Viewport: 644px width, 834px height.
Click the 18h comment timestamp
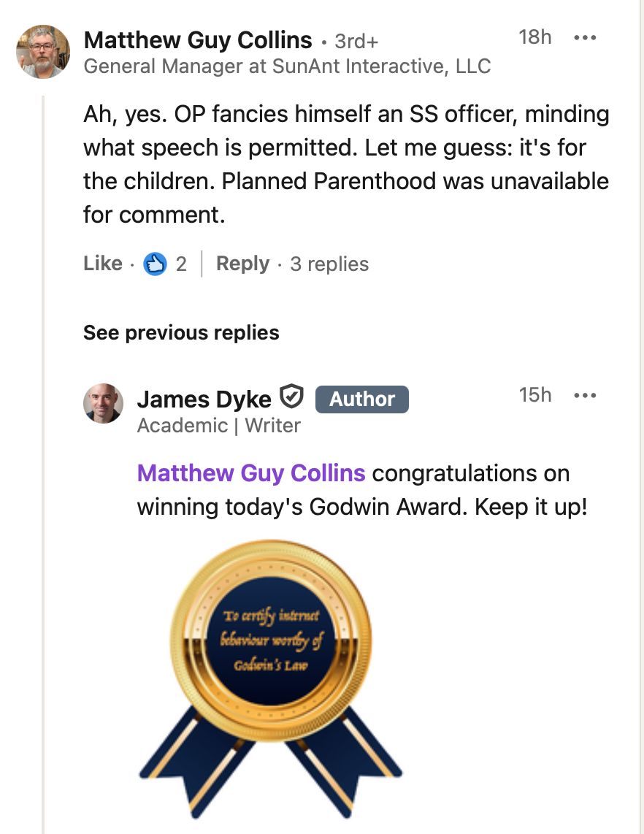click(x=534, y=37)
